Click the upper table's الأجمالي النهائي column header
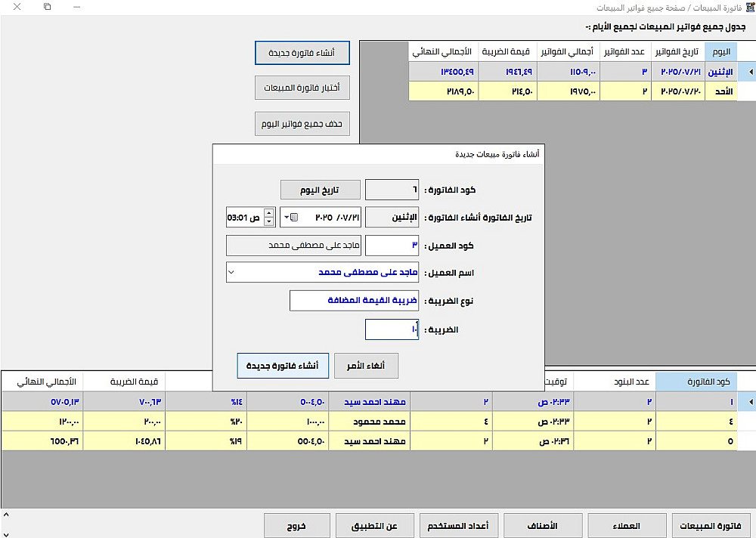Image resolution: width=756 pixels, height=538 pixels. pyautogui.click(x=444, y=51)
